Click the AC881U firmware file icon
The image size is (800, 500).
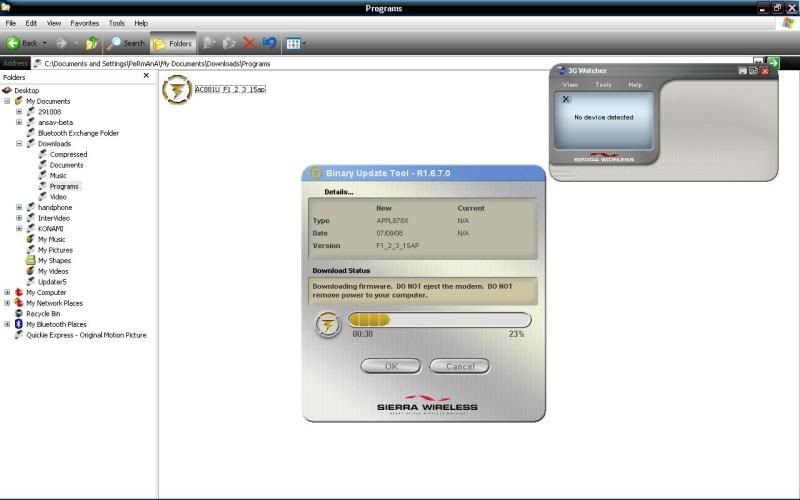(177, 89)
